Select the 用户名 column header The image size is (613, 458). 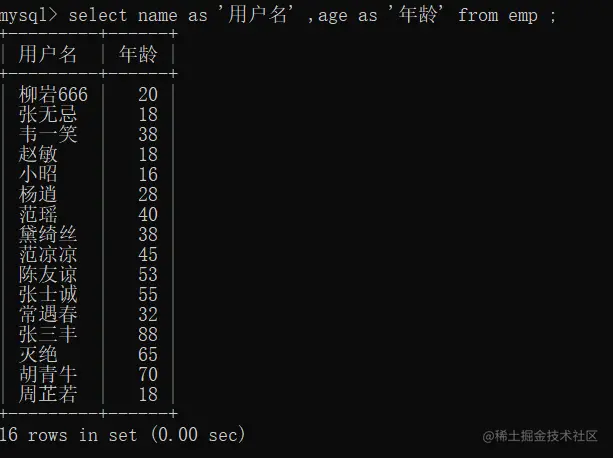tap(48, 54)
